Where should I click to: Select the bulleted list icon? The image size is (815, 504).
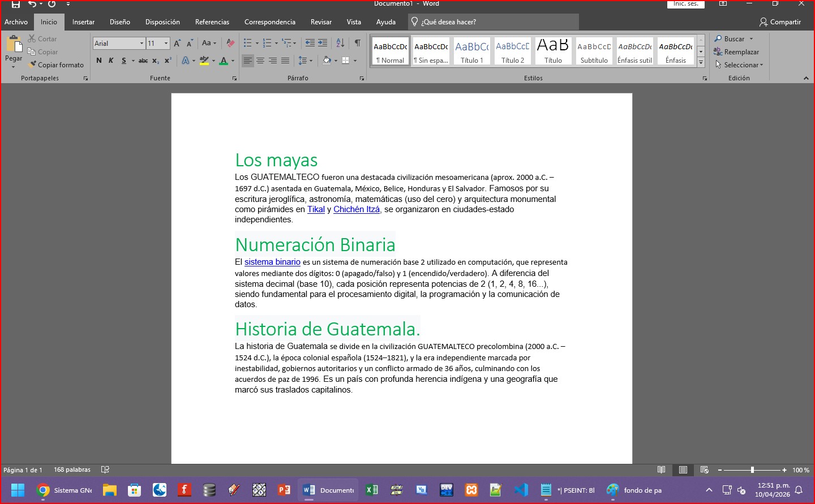[247, 43]
